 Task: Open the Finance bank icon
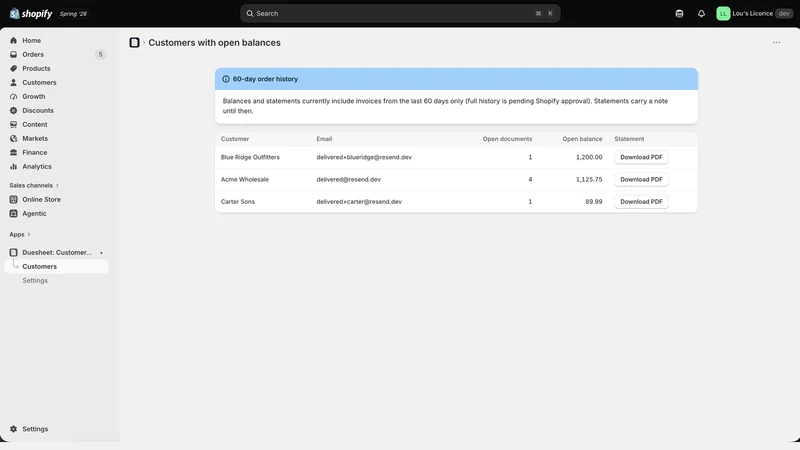click(13, 153)
